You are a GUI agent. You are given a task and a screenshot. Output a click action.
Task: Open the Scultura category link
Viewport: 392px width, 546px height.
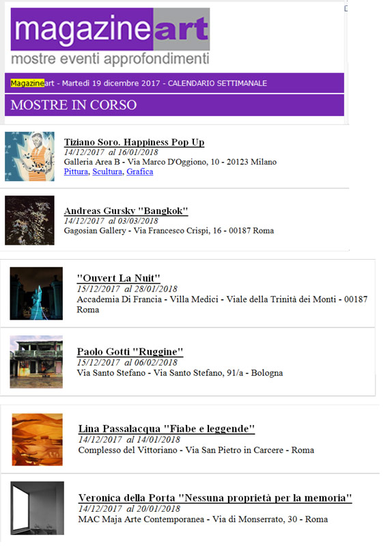[107, 172]
